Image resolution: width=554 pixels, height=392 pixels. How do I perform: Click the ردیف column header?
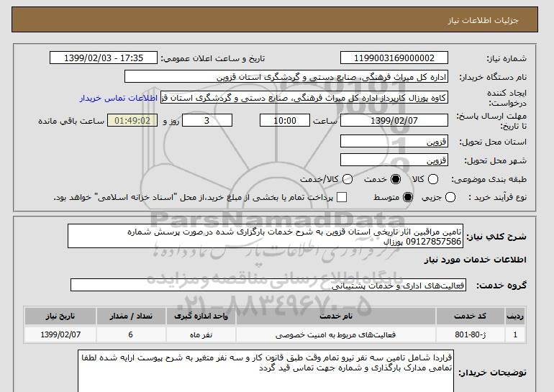pyautogui.click(x=515, y=316)
